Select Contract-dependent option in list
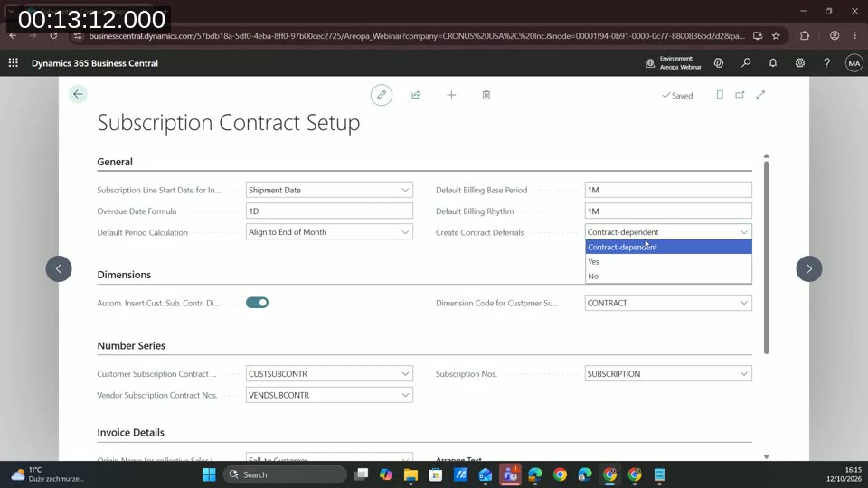 (668, 248)
